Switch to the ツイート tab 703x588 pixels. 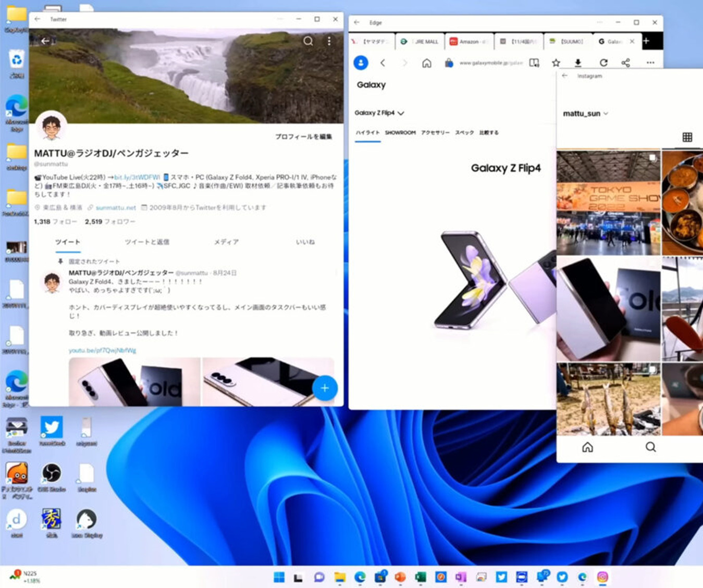(x=68, y=242)
